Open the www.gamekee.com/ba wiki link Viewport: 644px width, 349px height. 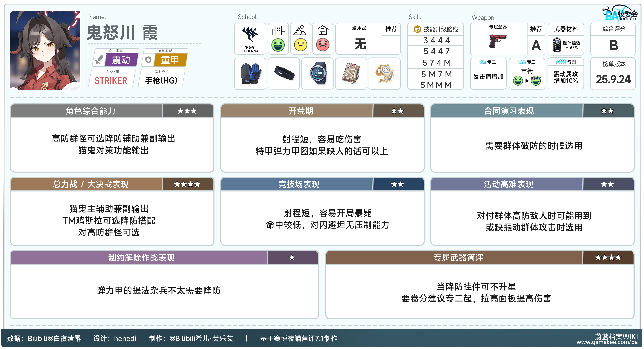pos(607,342)
